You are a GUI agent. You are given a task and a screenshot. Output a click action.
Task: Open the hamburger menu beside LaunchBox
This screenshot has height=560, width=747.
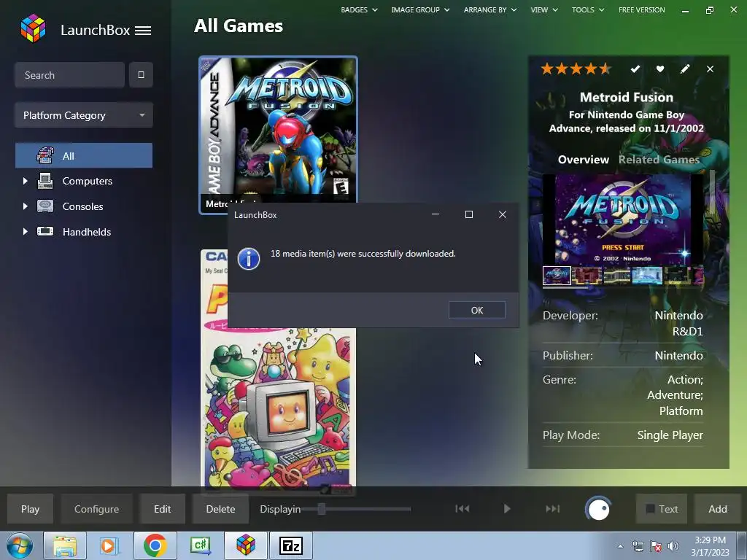pyautogui.click(x=143, y=31)
